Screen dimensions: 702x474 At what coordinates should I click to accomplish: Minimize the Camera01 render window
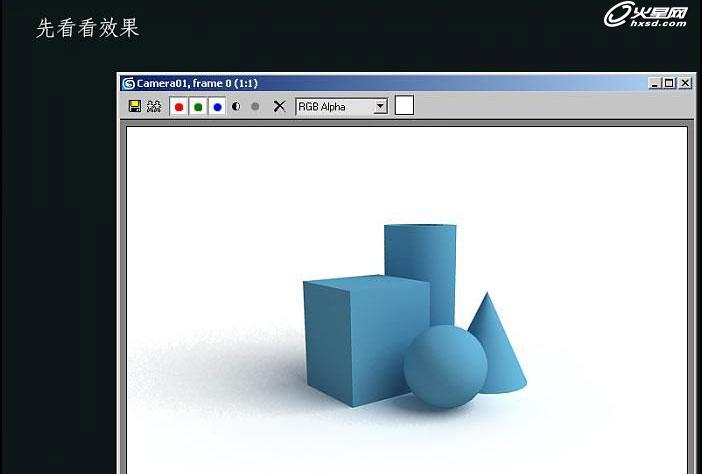point(655,83)
